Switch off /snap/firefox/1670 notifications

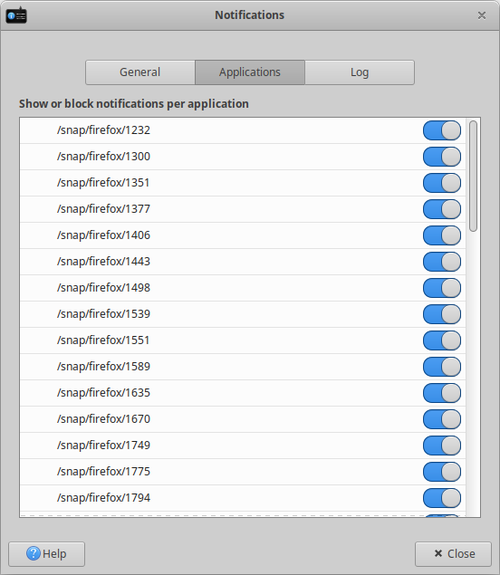point(442,419)
